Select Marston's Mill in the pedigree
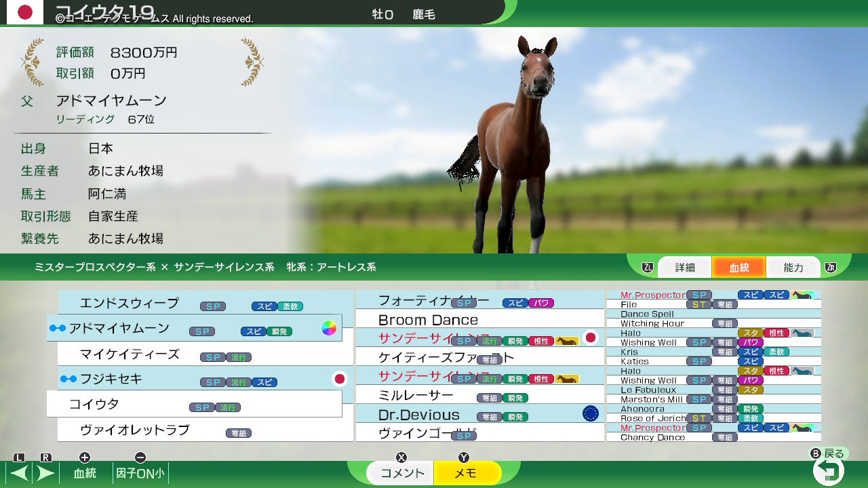The height and width of the screenshot is (488, 868). [714, 399]
